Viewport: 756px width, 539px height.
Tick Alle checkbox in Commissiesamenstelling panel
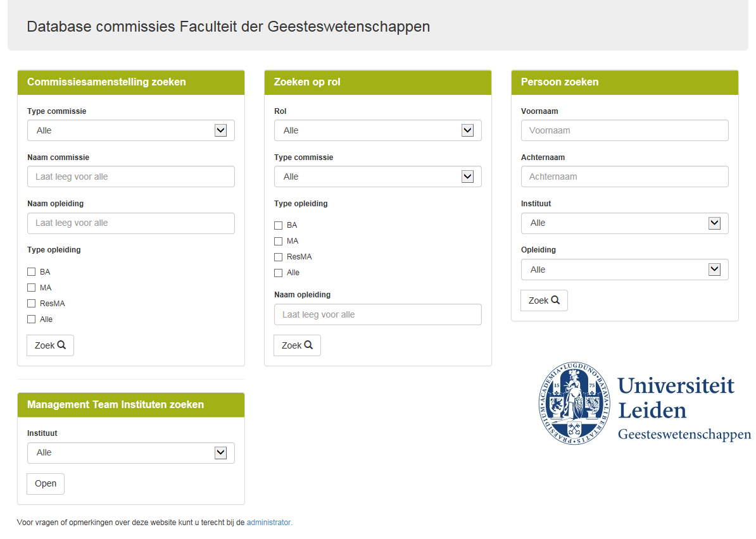[x=32, y=319]
